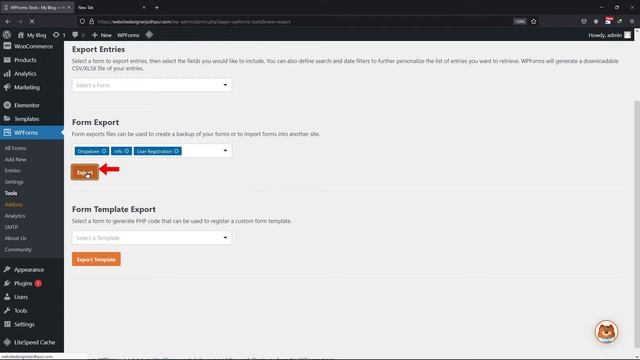Open Settings submenu under WPForms
The image size is (640, 360).
(14, 182)
